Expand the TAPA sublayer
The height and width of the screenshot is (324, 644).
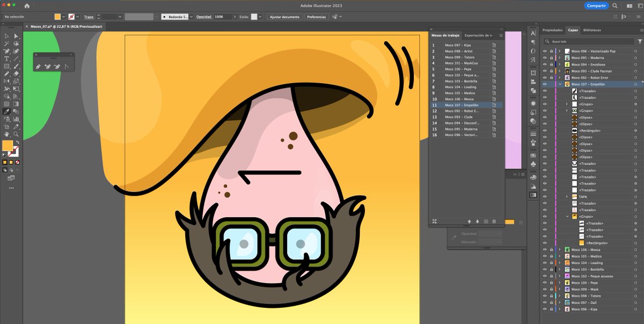pyautogui.click(x=567, y=197)
